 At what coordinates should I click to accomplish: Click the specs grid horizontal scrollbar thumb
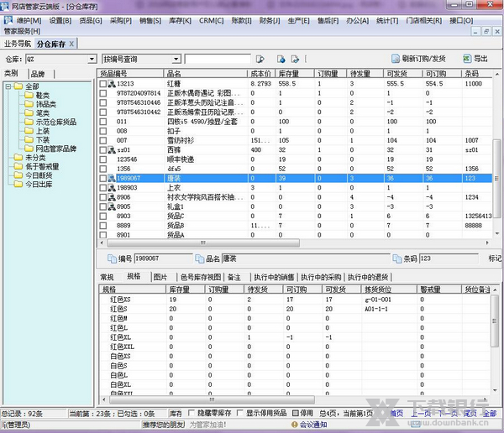click(x=212, y=399)
